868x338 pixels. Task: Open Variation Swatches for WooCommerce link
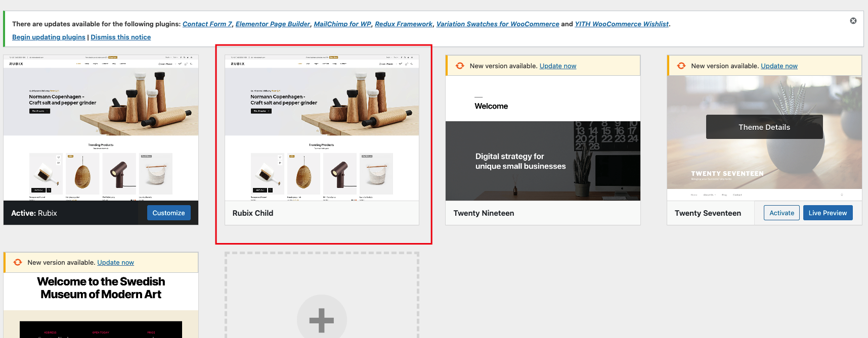point(498,24)
